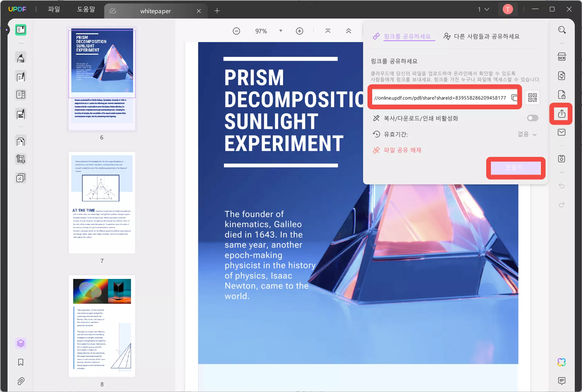Image resolution: width=582 pixels, height=392 pixels.
Task: Open the comments panel icon
Action: point(562,381)
